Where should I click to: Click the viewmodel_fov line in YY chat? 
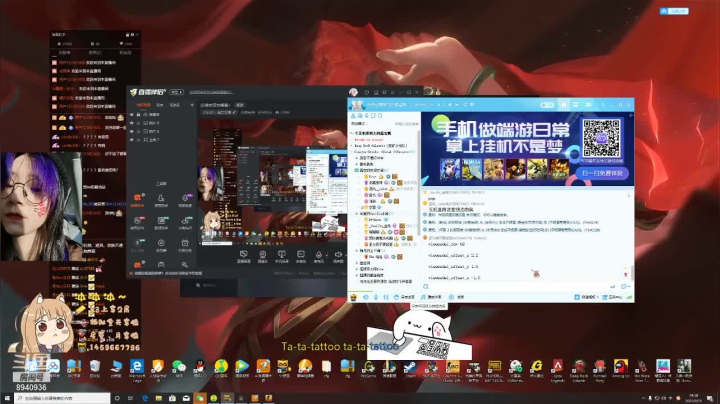(447, 244)
